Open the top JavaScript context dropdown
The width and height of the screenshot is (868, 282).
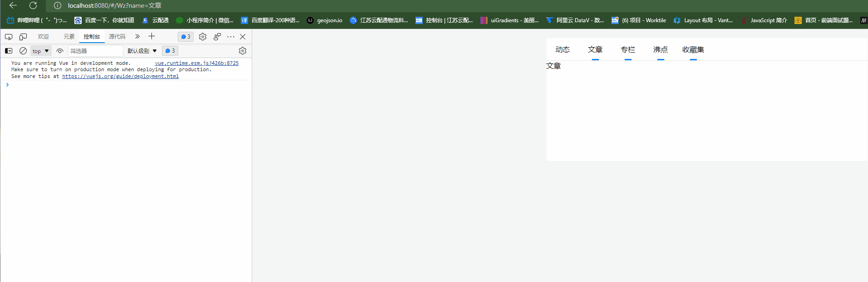point(41,51)
